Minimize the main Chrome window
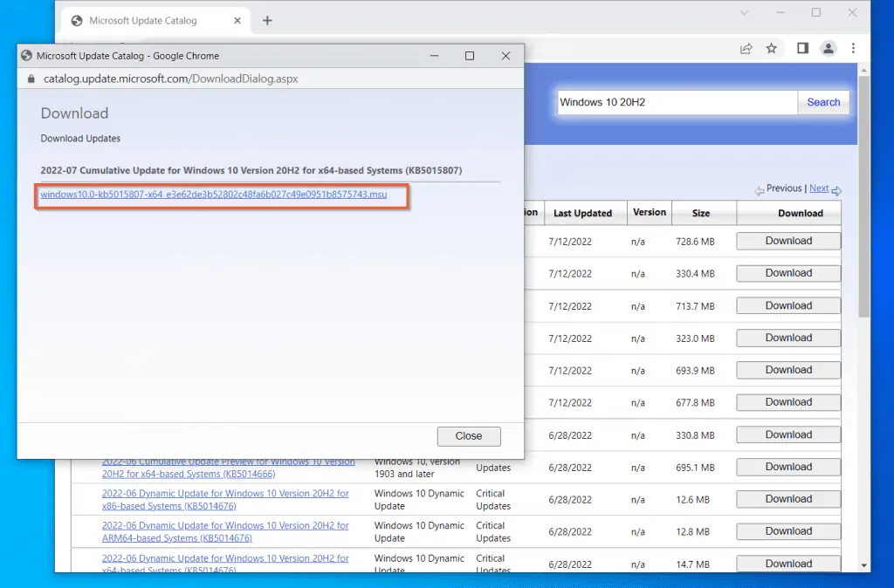The width and height of the screenshot is (894, 588). point(780,12)
